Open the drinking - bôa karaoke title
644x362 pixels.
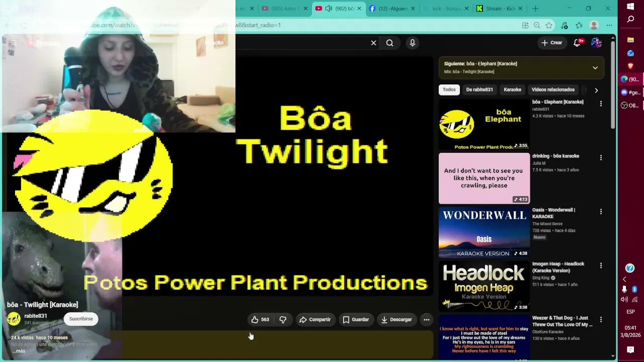pyautogui.click(x=555, y=156)
